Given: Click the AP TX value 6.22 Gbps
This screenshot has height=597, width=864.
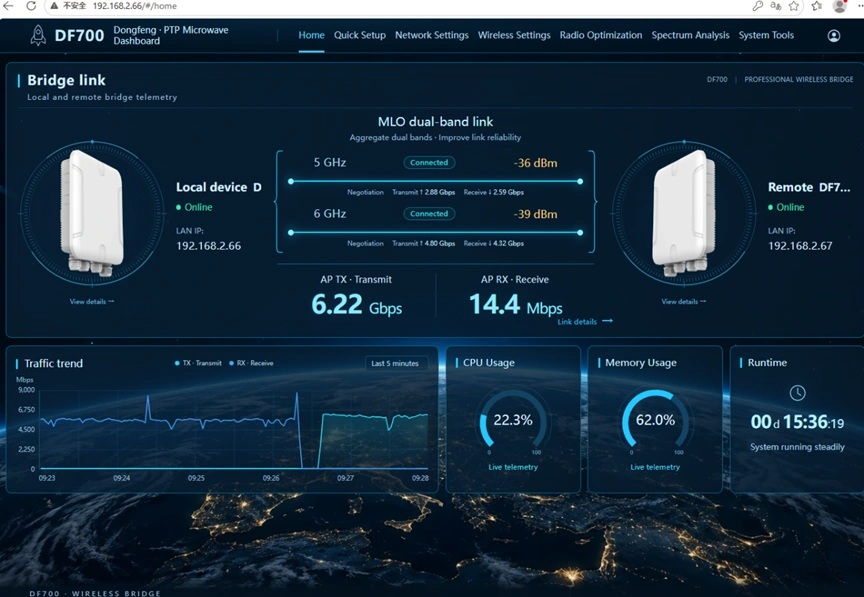Looking at the screenshot, I should tap(357, 304).
